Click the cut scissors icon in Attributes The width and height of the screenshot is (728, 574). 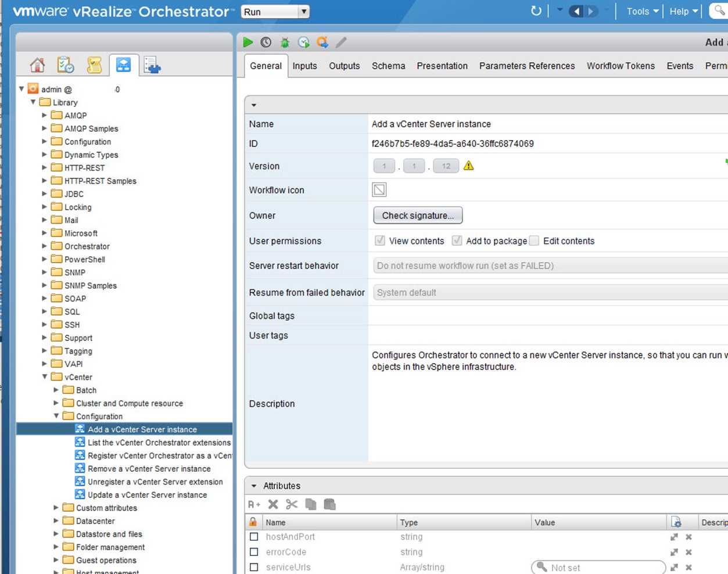pos(292,504)
